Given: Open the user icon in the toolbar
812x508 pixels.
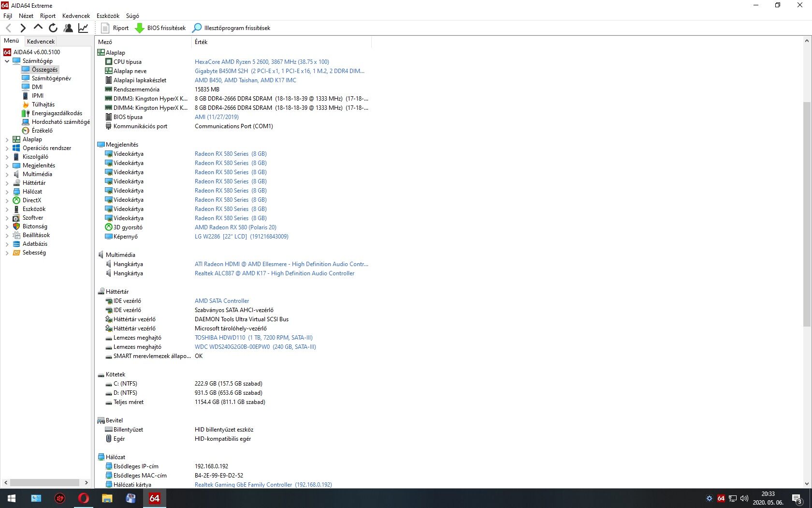Looking at the screenshot, I should pyautogui.click(x=68, y=28).
